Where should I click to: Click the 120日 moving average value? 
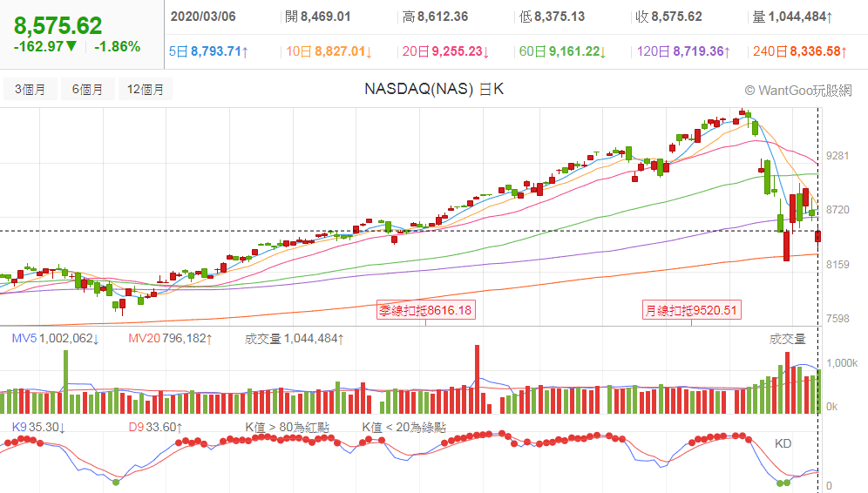pyautogui.click(x=680, y=51)
